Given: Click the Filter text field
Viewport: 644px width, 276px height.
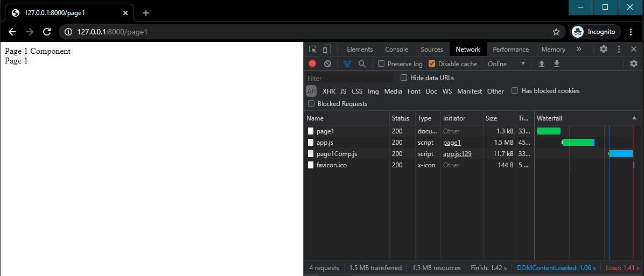Looking at the screenshot, I should pyautogui.click(x=349, y=78).
